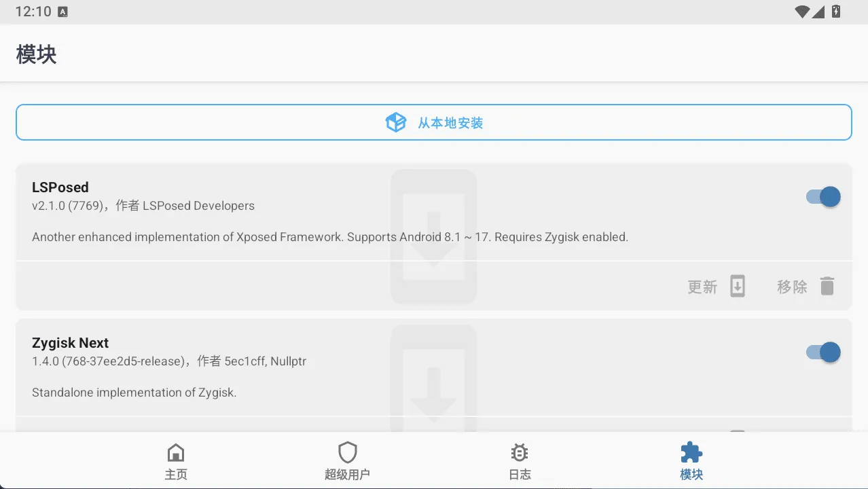Select the modules puzzle icon
This screenshot has width=868, height=489.
coord(691,452)
